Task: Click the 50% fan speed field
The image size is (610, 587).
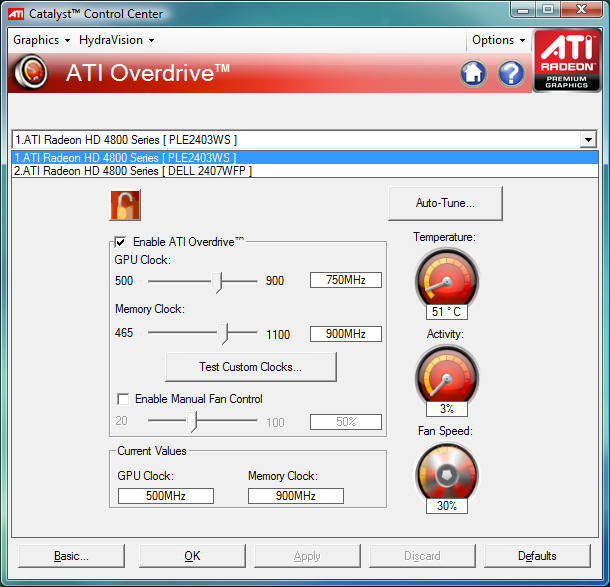Action: coord(345,422)
